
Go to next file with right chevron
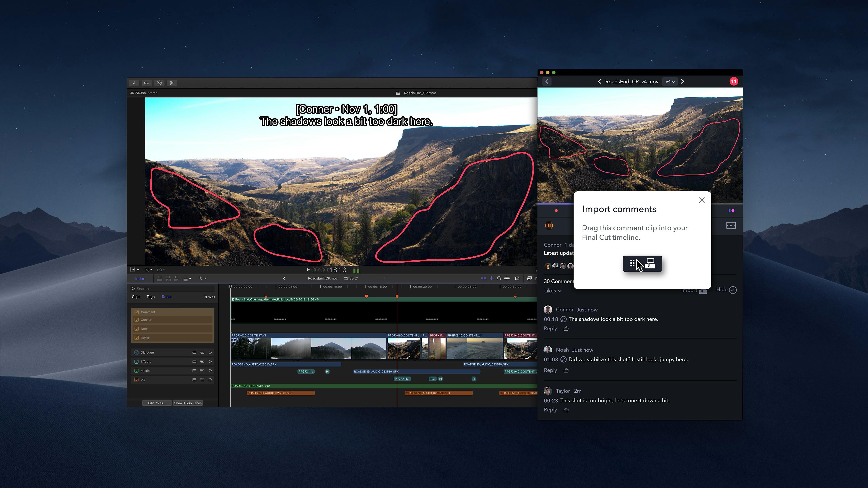(682, 82)
